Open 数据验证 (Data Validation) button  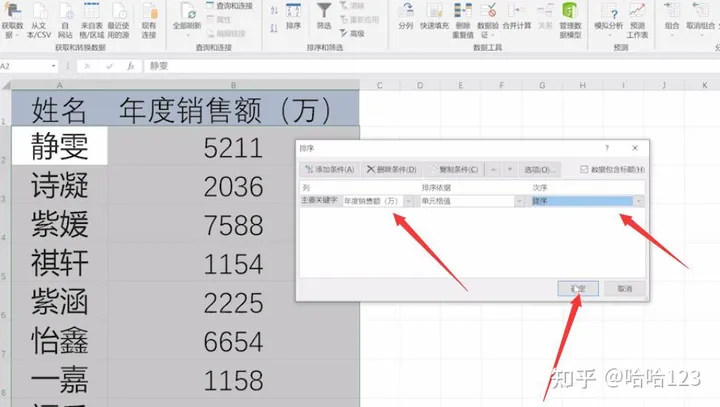[488, 20]
